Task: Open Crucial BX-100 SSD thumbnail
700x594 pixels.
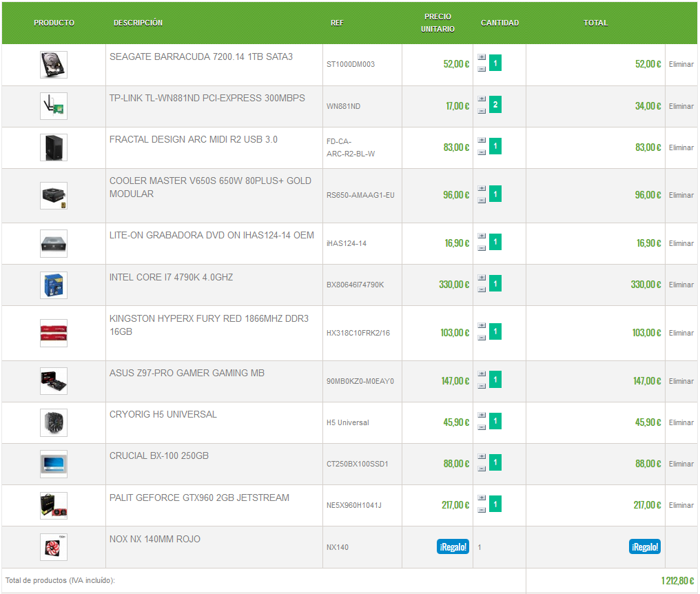Action: click(54, 464)
